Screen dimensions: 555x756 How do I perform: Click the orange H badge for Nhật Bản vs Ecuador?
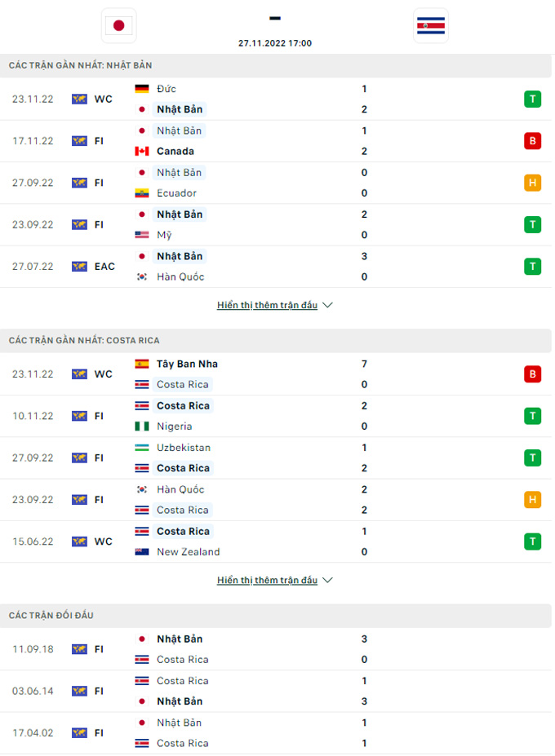coord(532,183)
